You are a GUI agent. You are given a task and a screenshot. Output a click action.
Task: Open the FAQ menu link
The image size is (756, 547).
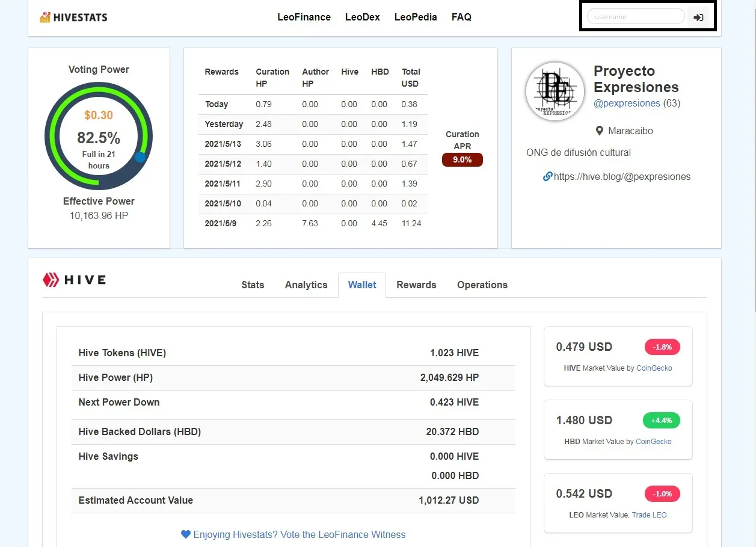(461, 17)
